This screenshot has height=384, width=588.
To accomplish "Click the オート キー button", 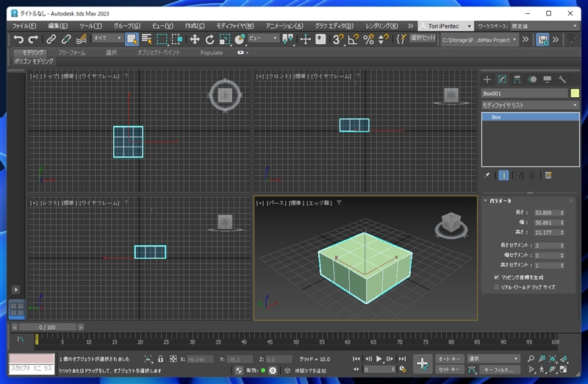I will [449, 359].
